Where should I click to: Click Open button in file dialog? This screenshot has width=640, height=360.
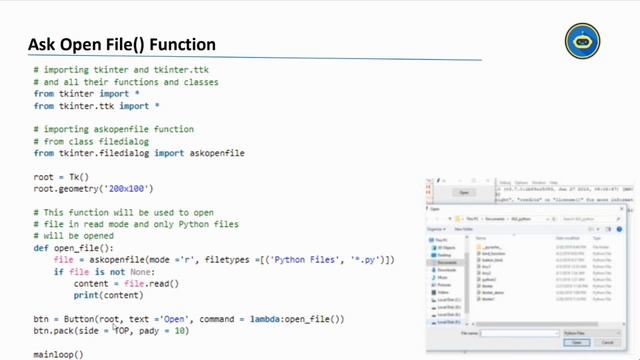577,342
